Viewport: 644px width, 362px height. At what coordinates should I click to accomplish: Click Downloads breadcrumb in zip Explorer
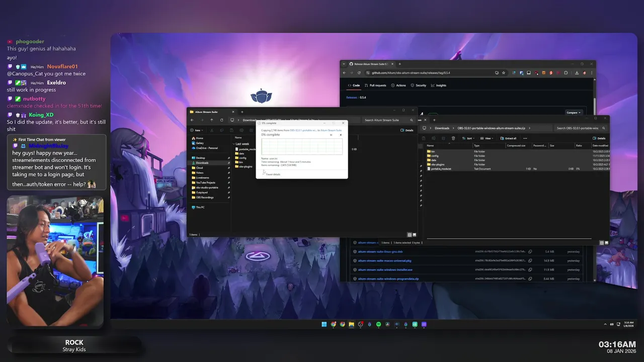pos(442,128)
